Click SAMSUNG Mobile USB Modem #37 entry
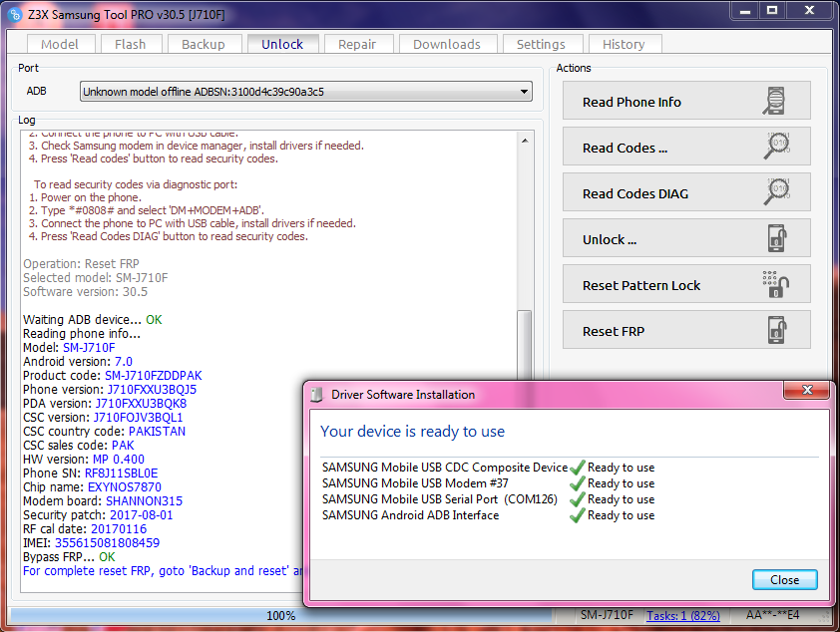Viewport: 840px width, 632px height. click(415, 483)
